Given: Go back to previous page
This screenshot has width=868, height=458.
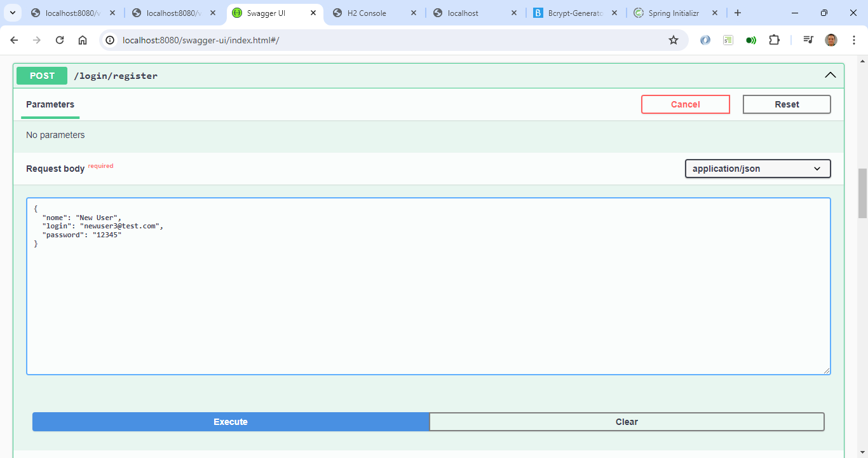Looking at the screenshot, I should (14, 40).
